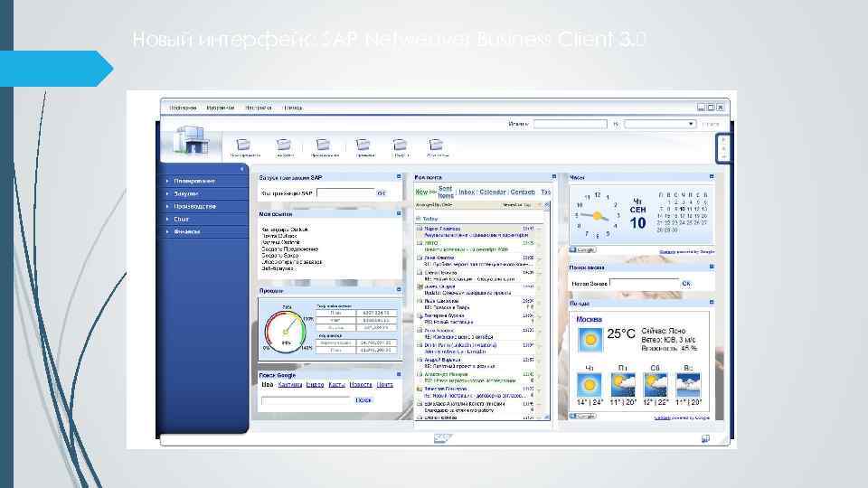This screenshot has width=868, height=488.
Task: Click New in the mail panel
Action: (422, 192)
